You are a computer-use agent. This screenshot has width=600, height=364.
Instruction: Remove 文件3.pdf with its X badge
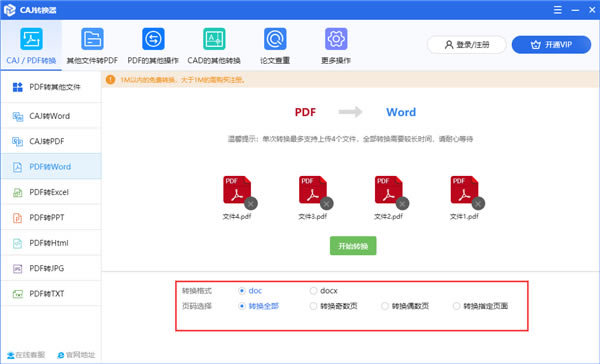[x=326, y=204]
